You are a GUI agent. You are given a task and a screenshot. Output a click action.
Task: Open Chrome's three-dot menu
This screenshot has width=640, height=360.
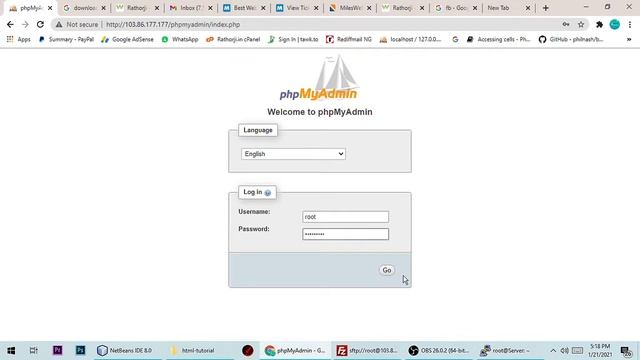point(630,24)
